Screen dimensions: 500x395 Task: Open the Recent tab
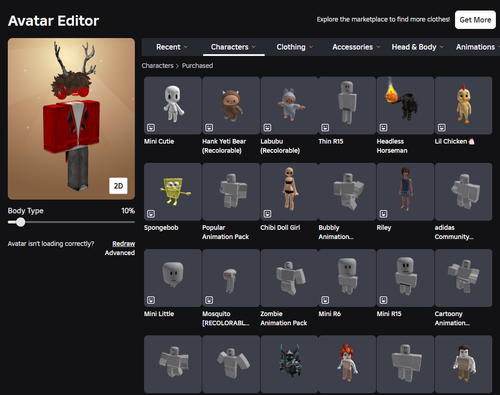click(x=172, y=47)
